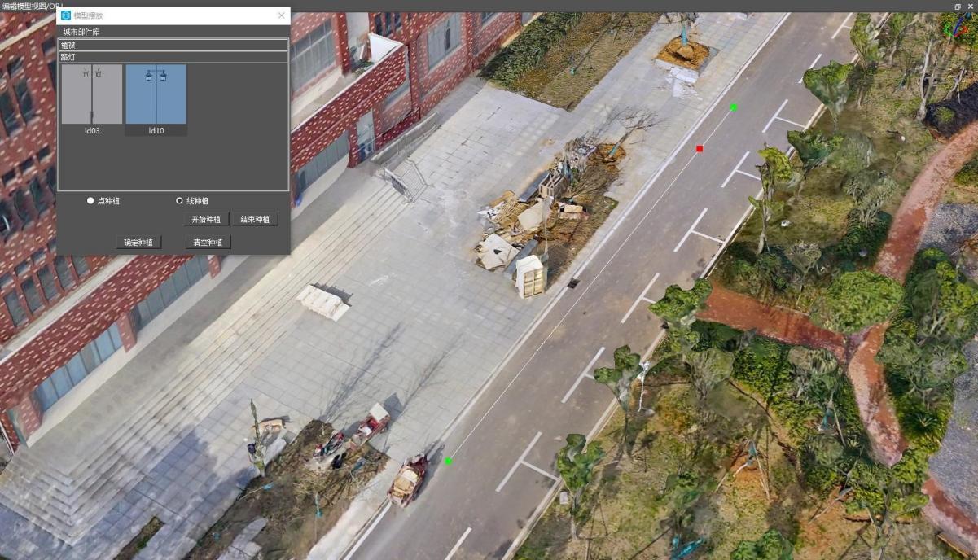Click the 开始种植 button
Viewport: 978px width, 560px height.
(x=207, y=220)
